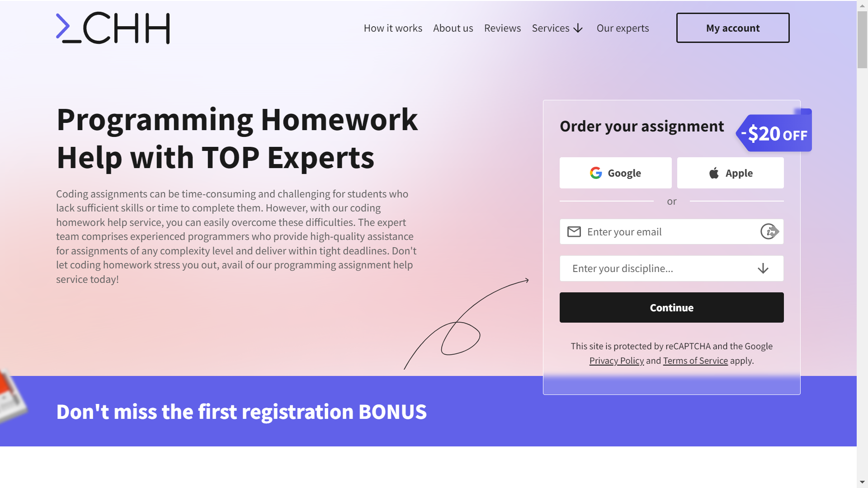Image resolution: width=868 pixels, height=488 pixels.
Task: Click the My account button
Action: tap(733, 28)
